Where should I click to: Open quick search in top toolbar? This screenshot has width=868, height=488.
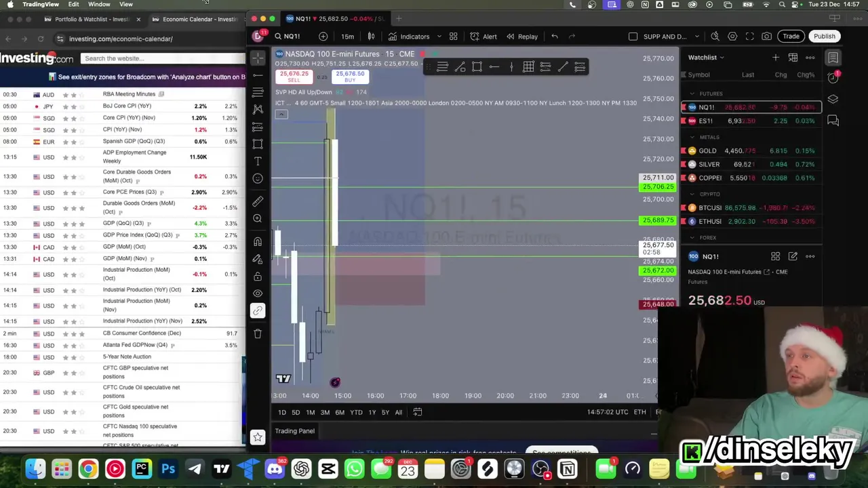pyautogui.click(x=715, y=37)
